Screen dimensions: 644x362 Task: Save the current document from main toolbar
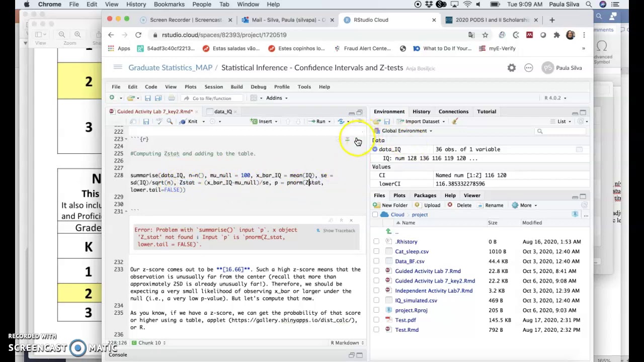tap(147, 98)
